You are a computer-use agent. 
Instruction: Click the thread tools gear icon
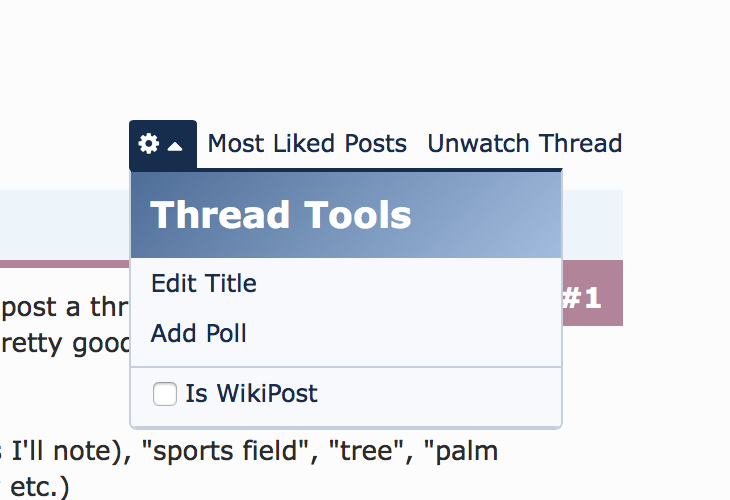(x=149, y=143)
